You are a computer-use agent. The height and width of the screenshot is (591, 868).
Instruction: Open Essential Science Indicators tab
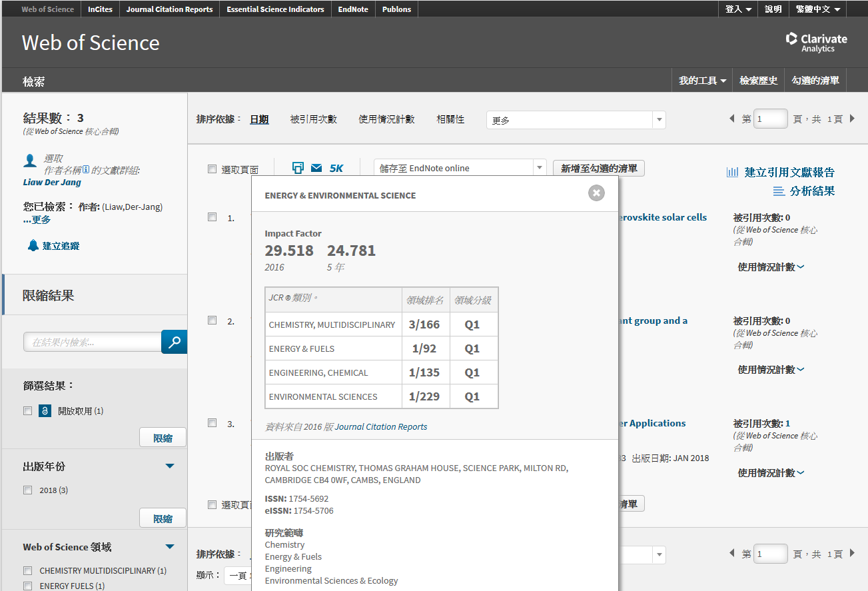275,9
